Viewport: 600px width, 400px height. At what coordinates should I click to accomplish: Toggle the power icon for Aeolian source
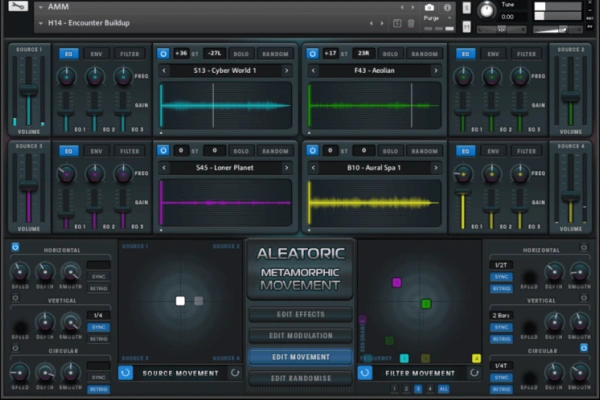click(314, 53)
